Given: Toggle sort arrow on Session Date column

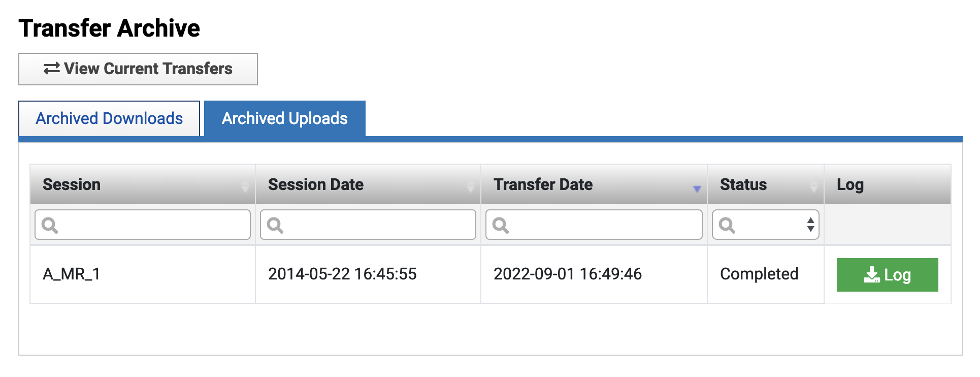Looking at the screenshot, I should [470, 187].
